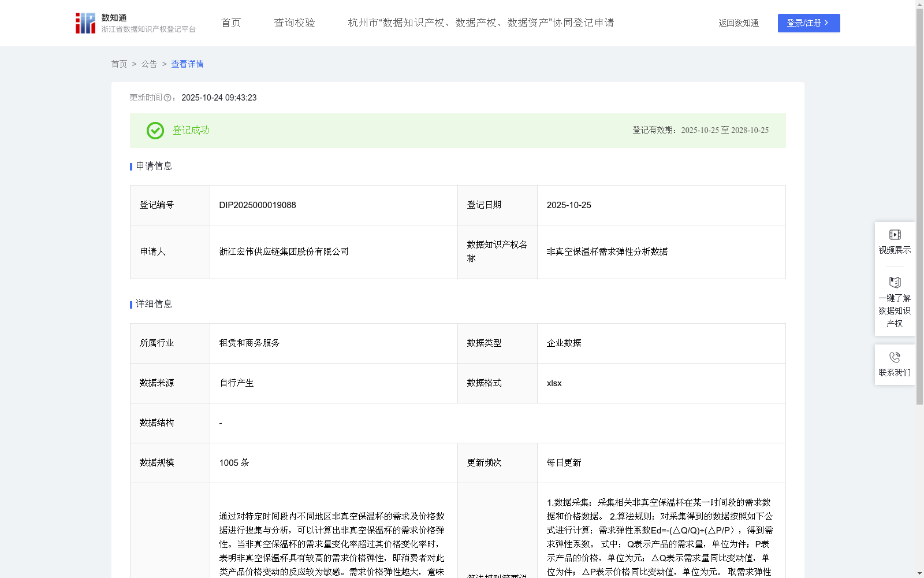Select the industry value 租赁和商务服务
This screenshot has height=578, width=924.
click(249, 343)
